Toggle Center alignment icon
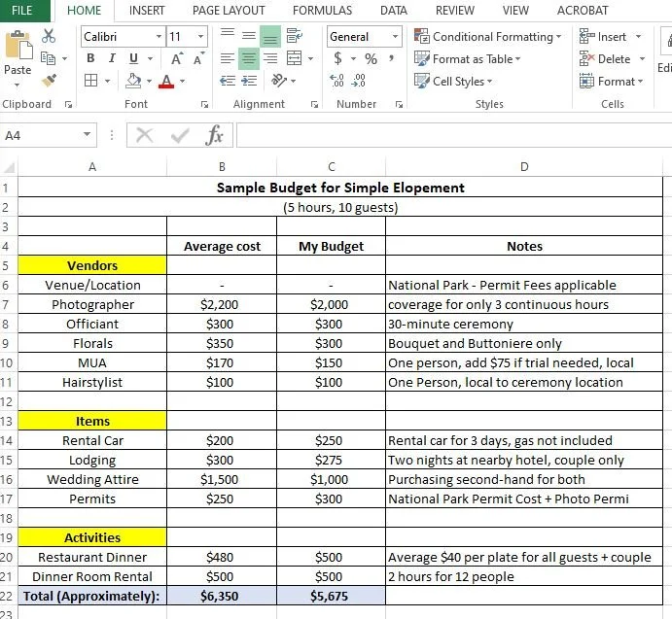This screenshot has height=619, width=672. 249,58
